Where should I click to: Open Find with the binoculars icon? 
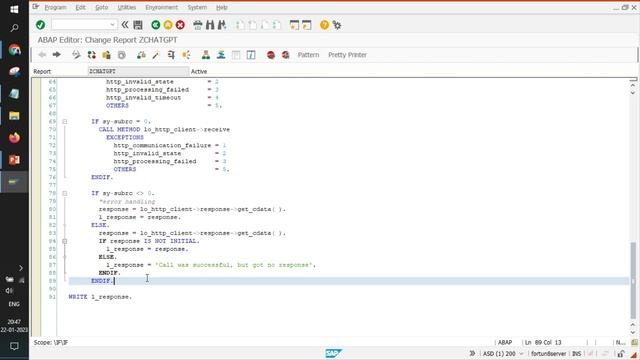click(x=210, y=25)
